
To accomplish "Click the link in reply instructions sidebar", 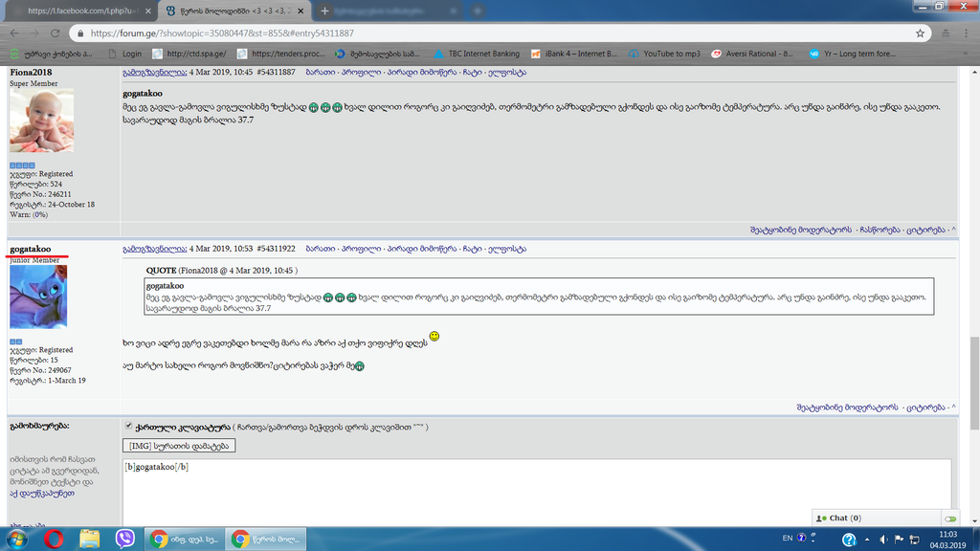I will (x=42, y=493).
